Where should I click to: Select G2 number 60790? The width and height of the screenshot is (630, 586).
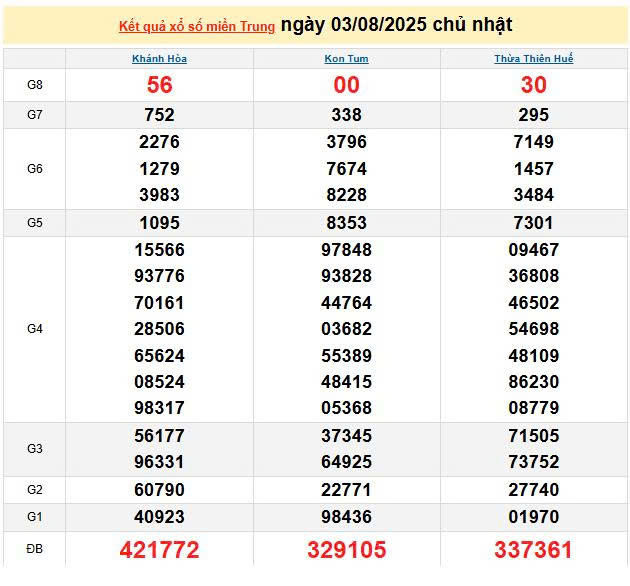coord(160,490)
